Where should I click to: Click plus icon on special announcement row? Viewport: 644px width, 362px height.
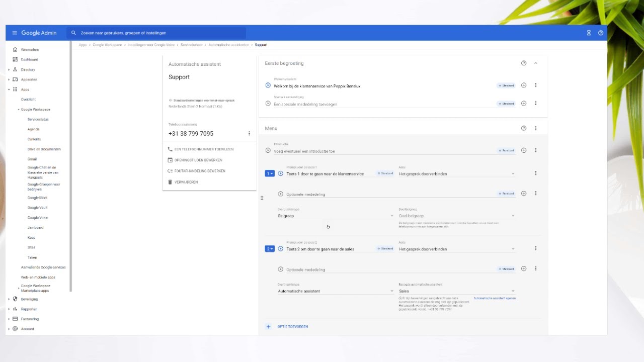click(x=524, y=104)
